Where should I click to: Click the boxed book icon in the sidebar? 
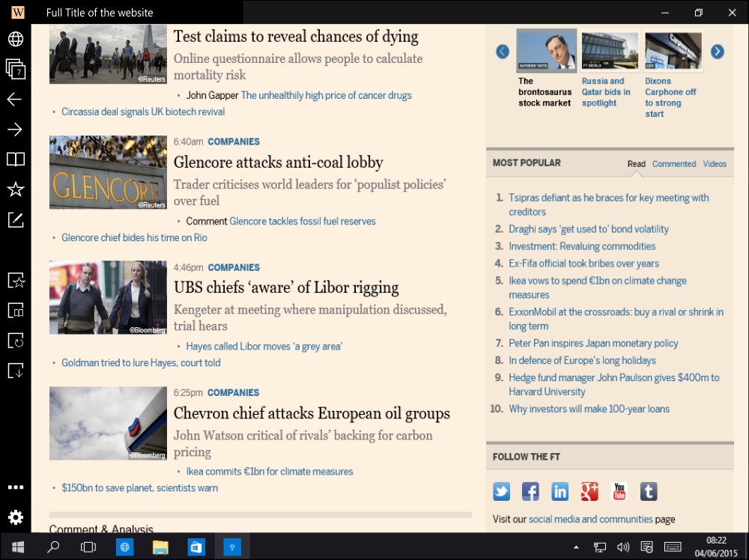16,310
